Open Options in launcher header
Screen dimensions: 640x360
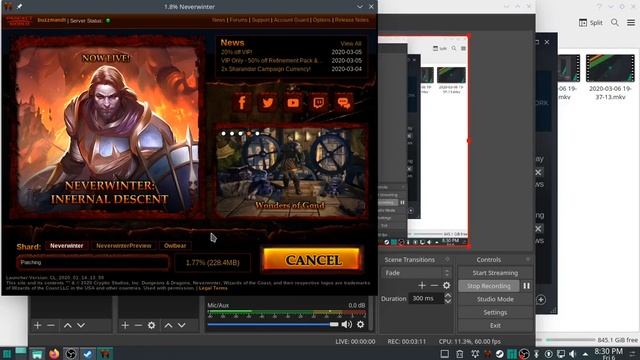tap(322, 20)
